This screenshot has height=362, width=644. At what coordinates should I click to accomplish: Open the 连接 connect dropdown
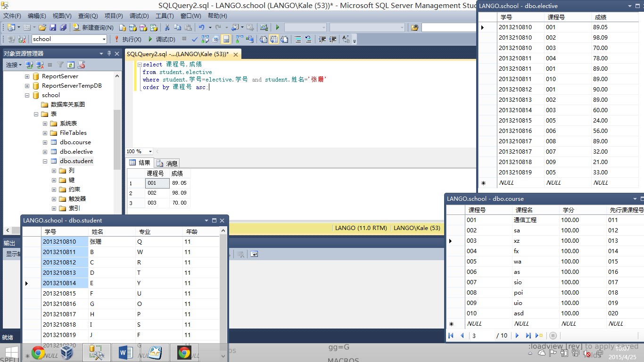pyautogui.click(x=14, y=65)
